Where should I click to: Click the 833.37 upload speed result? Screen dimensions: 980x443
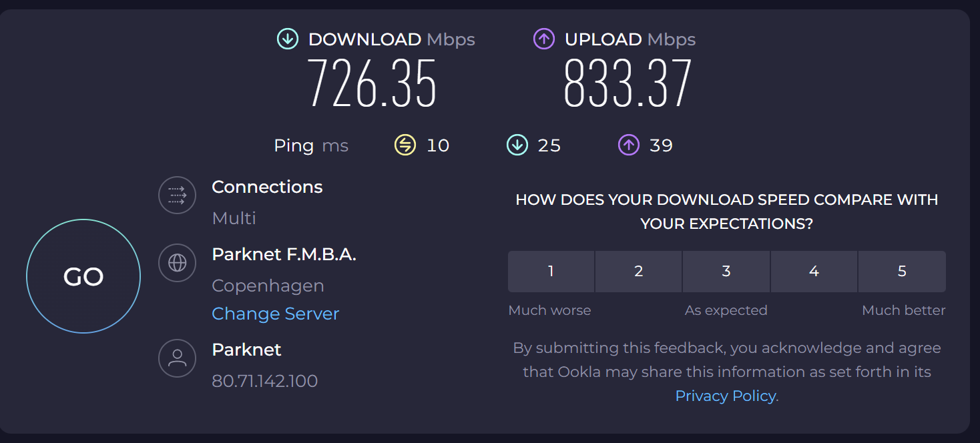628,84
